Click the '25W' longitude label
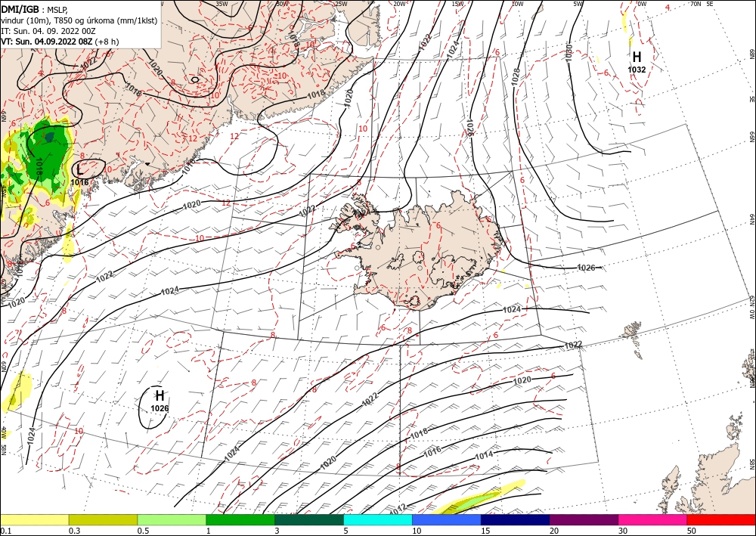Viewport: 756px width, 536px height. coord(341,3)
